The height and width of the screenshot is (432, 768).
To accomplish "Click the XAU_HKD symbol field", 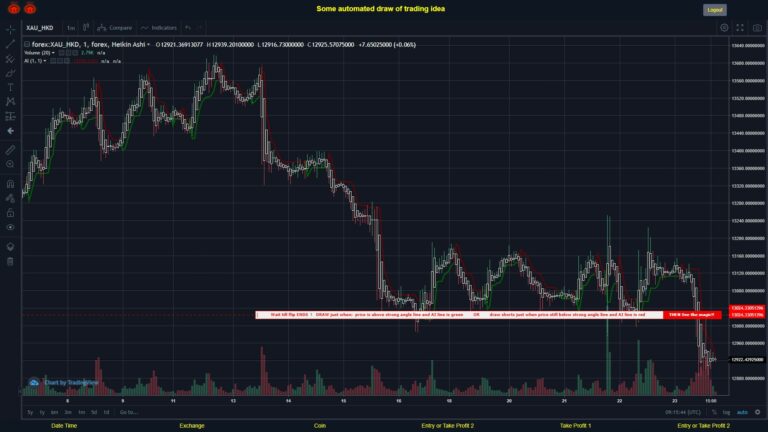I will (x=40, y=28).
